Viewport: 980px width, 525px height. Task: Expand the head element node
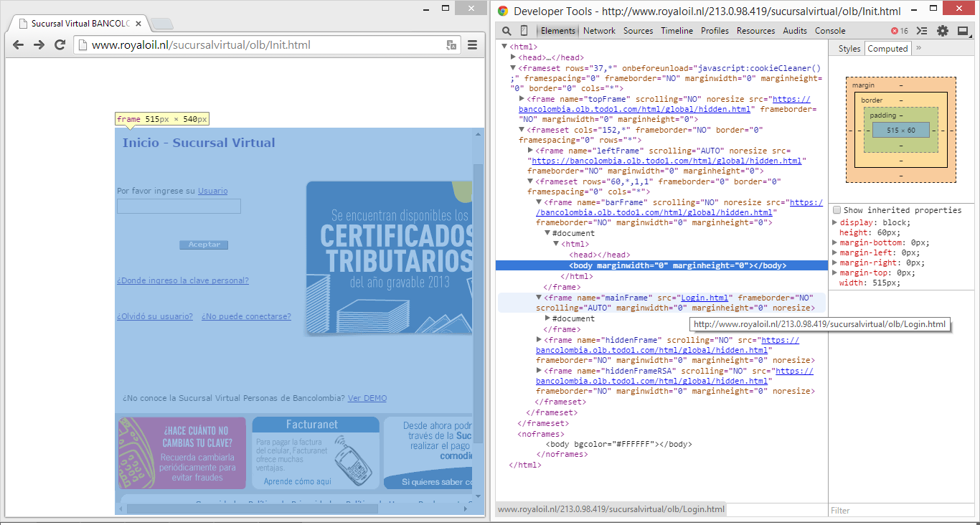click(513, 57)
